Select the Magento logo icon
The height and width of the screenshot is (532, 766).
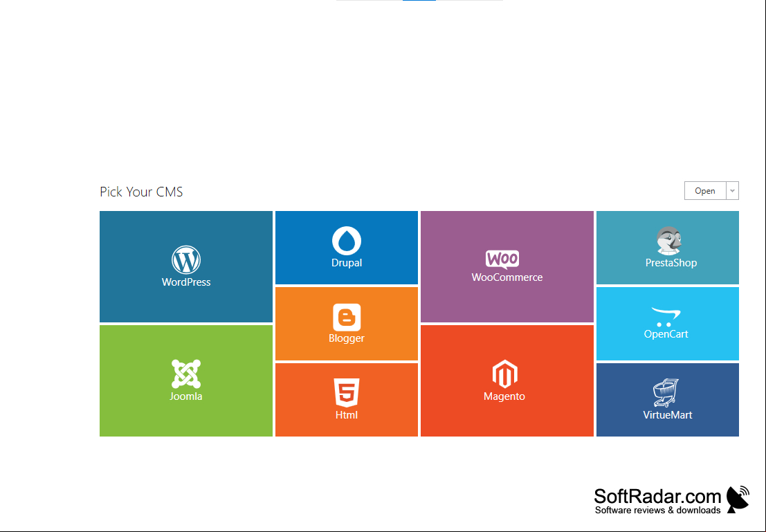(x=504, y=374)
